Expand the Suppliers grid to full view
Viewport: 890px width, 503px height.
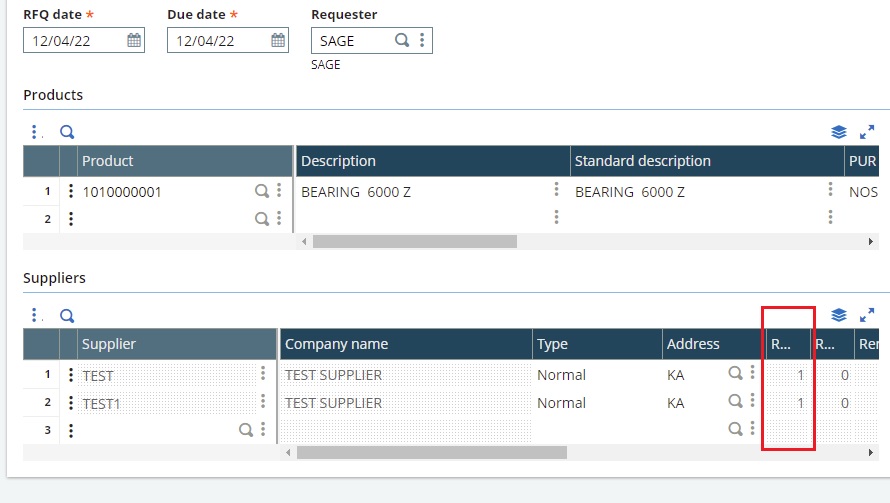tap(867, 315)
